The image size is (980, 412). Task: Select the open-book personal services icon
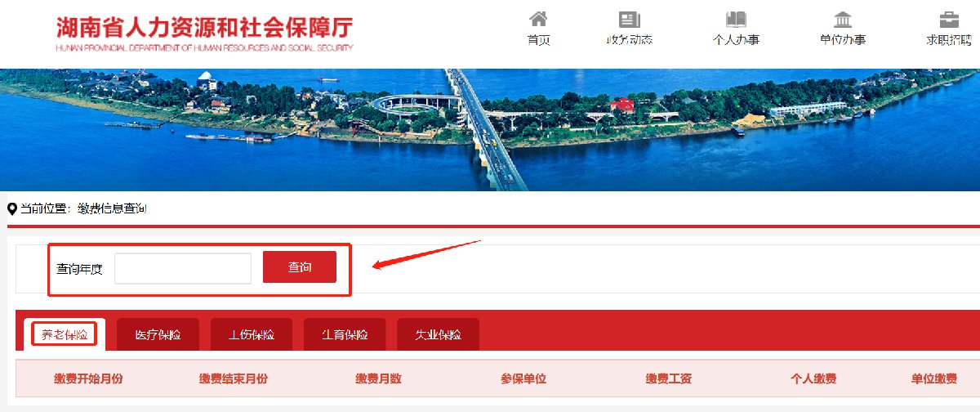pyautogui.click(x=736, y=19)
